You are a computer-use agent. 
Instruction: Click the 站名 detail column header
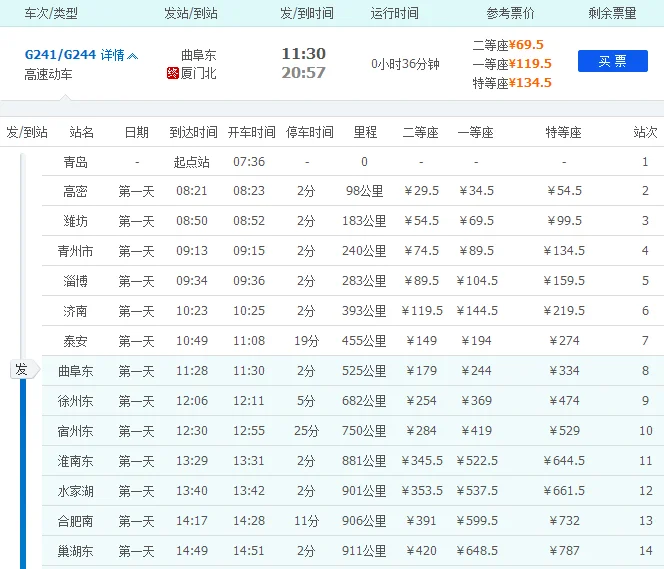pos(81,133)
